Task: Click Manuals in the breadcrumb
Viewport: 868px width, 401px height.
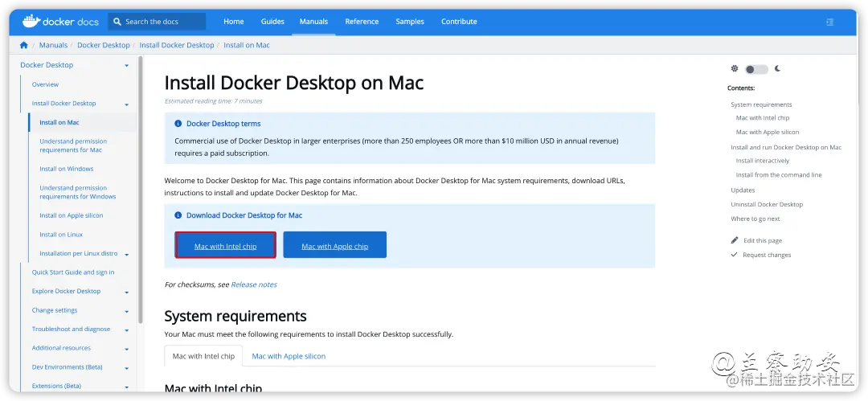Action: (x=53, y=45)
